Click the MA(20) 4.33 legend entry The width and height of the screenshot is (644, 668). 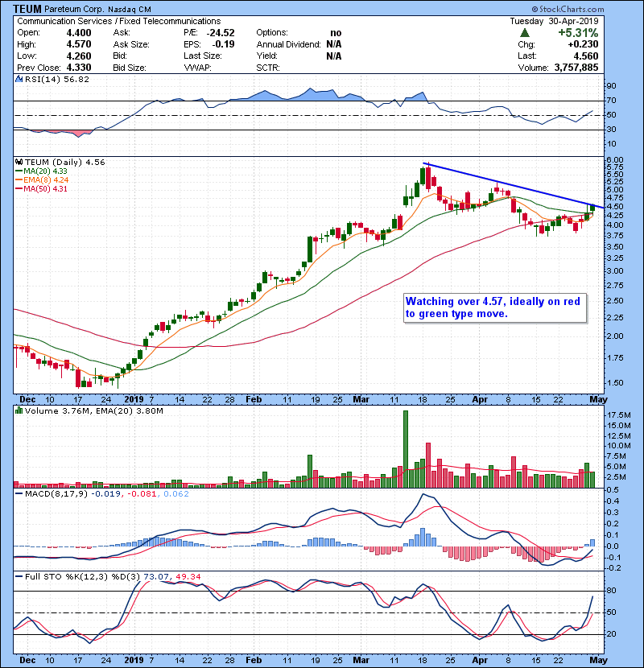[46, 171]
